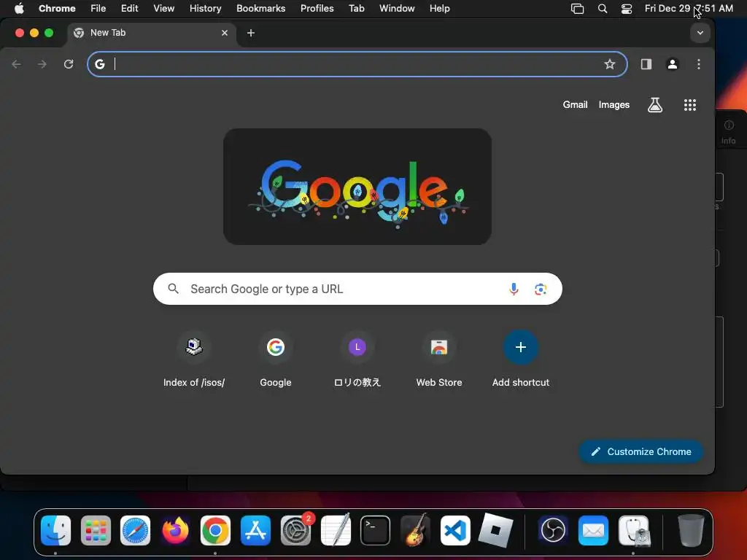Click the Google icon in address bar

point(99,64)
